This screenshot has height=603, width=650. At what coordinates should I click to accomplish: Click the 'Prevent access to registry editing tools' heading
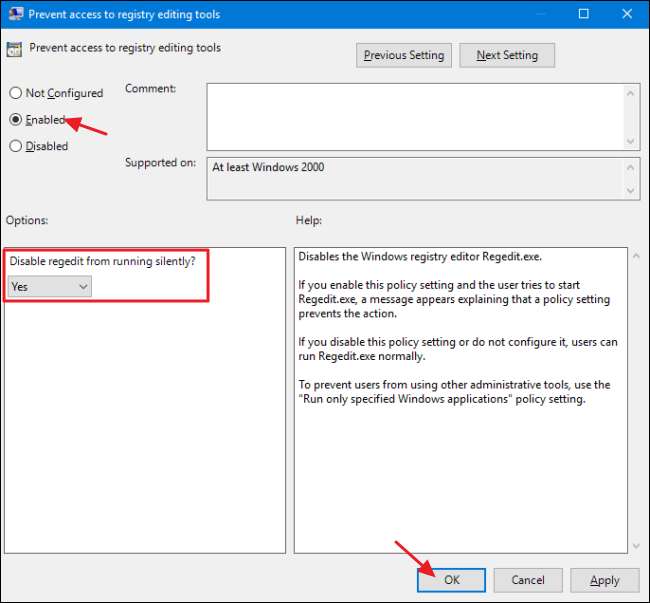[125, 48]
